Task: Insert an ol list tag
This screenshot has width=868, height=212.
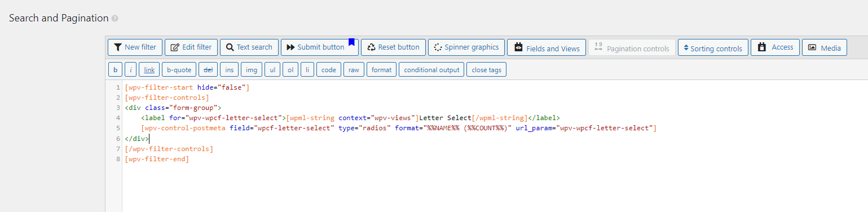Action: pyautogui.click(x=290, y=69)
